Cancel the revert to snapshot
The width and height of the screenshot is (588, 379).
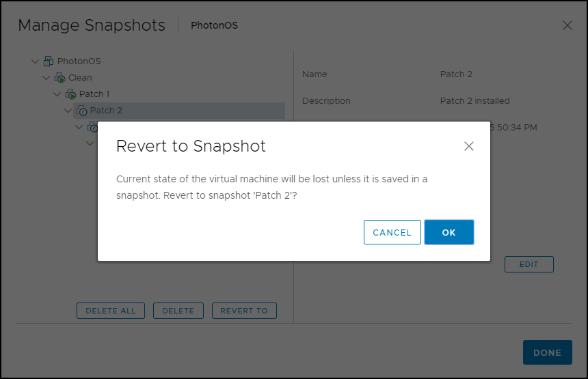coord(392,232)
